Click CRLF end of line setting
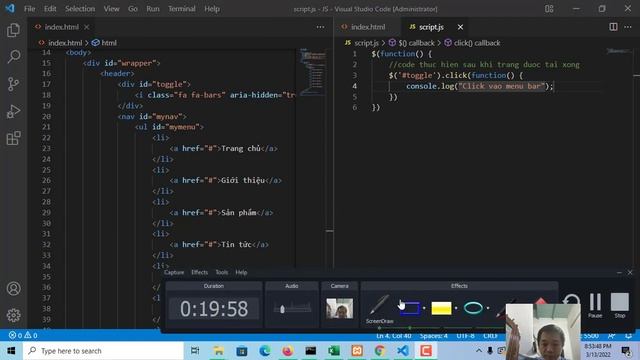Viewport: 640px width, 360px height. point(490,336)
